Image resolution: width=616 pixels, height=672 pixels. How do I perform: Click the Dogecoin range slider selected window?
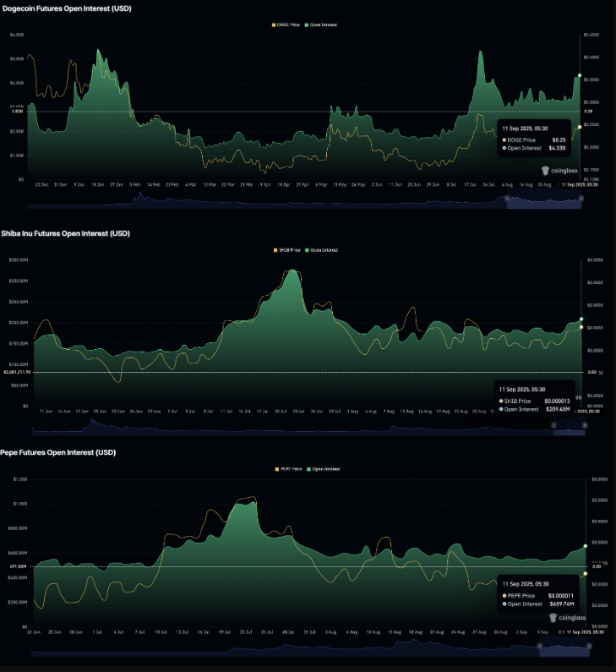point(543,200)
